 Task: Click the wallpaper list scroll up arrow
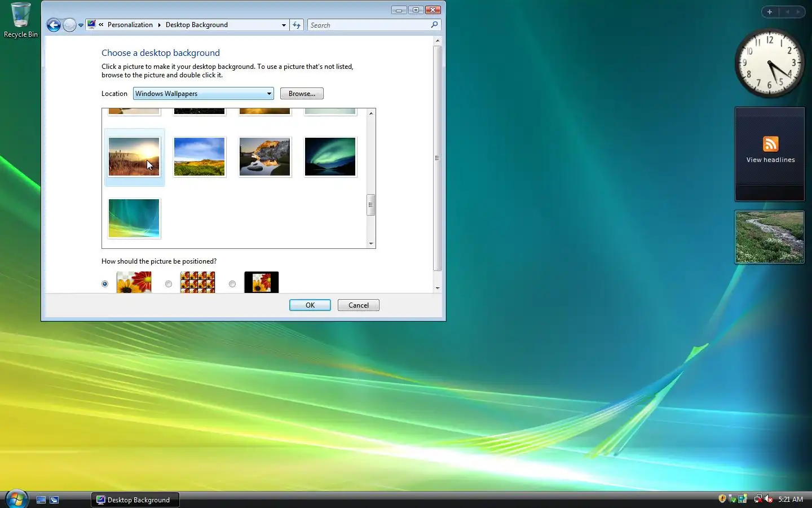coord(371,113)
